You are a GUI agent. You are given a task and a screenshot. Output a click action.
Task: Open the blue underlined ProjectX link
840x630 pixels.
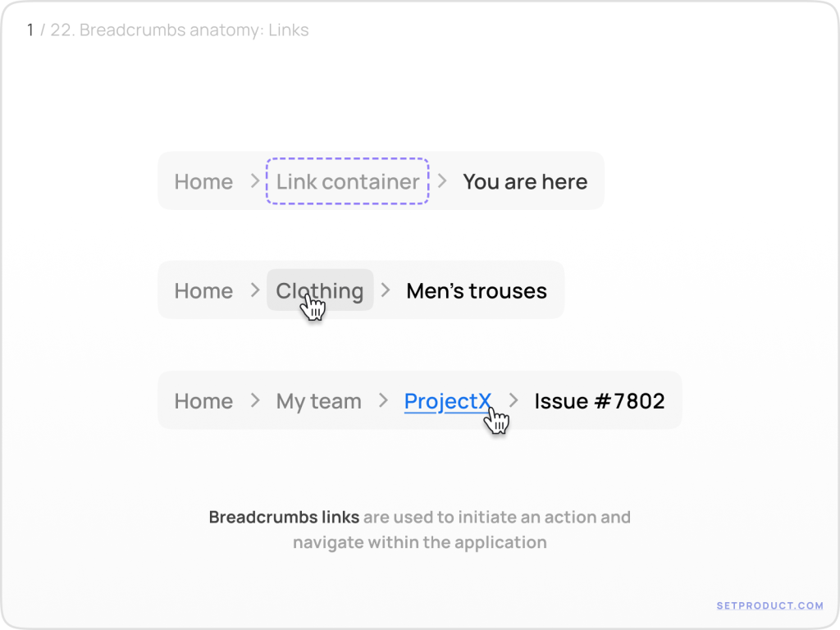point(448,401)
